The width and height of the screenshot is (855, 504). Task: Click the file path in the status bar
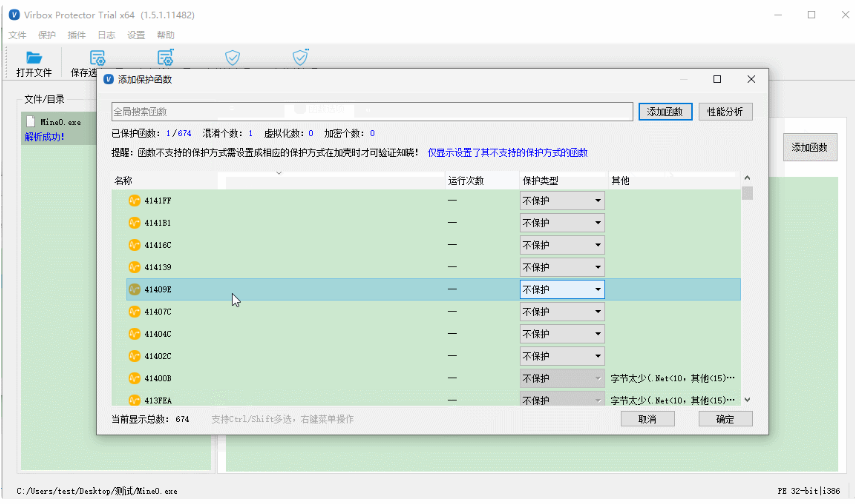pos(97,491)
